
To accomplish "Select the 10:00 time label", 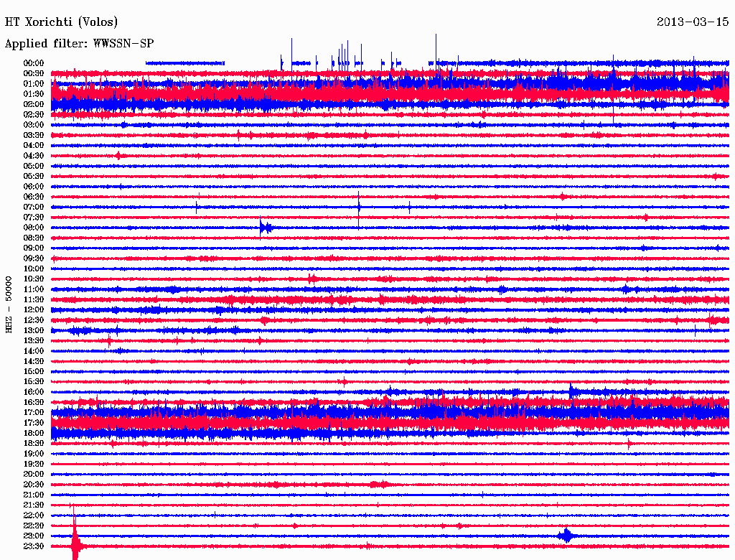I will [x=34, y=269].
